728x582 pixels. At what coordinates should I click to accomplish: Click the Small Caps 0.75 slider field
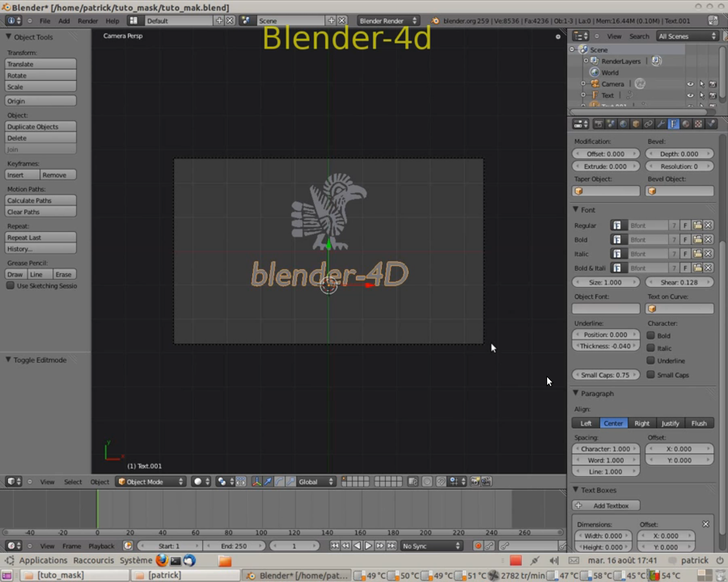[x=606, y=375]
